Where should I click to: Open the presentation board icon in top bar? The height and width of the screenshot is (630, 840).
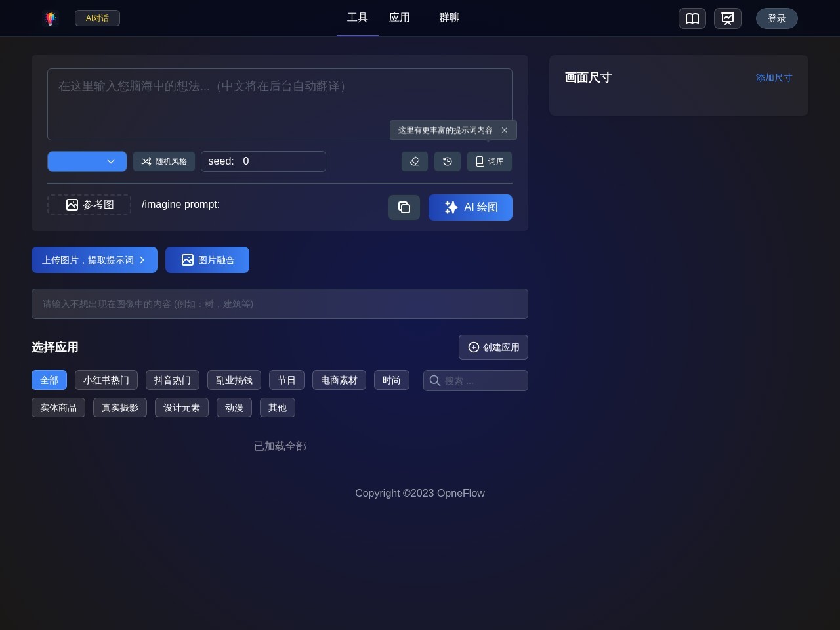tap(728, 18)
